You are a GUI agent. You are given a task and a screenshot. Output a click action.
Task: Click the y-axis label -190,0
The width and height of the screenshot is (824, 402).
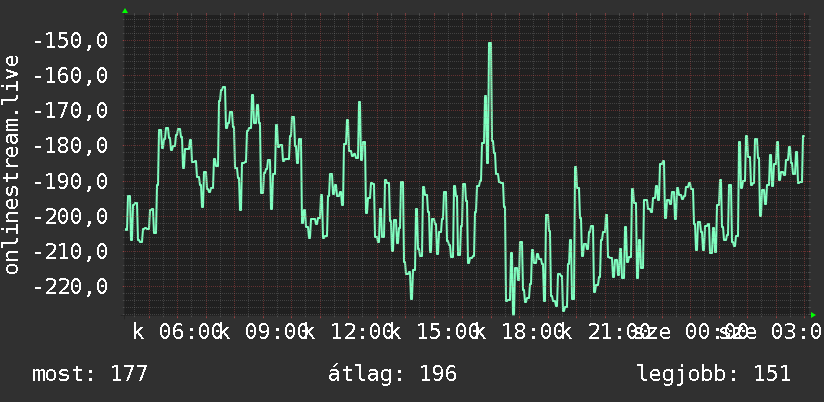70,181
